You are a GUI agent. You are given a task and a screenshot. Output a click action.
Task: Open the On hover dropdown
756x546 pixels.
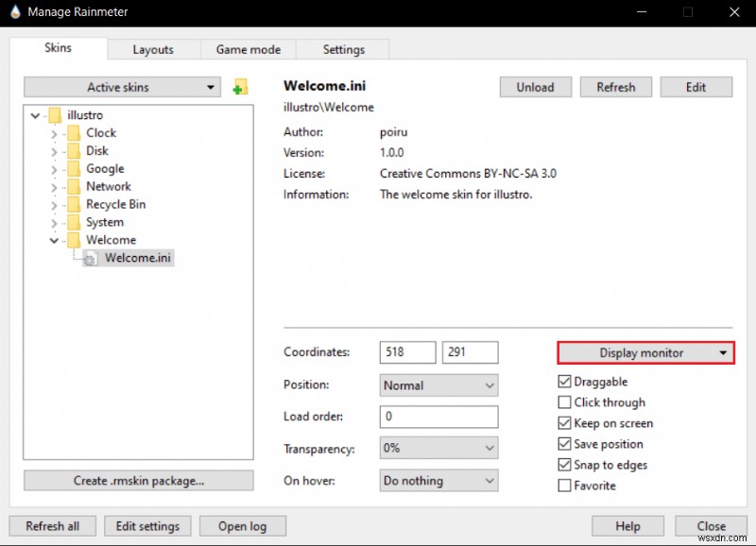(438, 481)
